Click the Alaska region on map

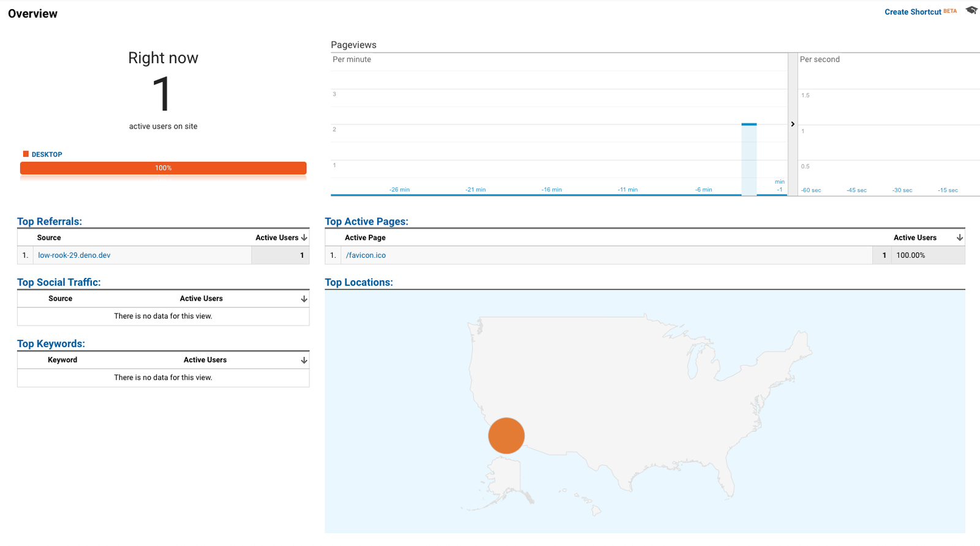click(506, 479)
